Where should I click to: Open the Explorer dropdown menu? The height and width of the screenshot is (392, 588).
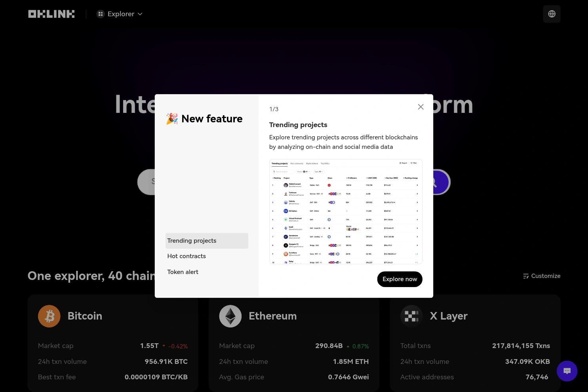pos(119,14)
